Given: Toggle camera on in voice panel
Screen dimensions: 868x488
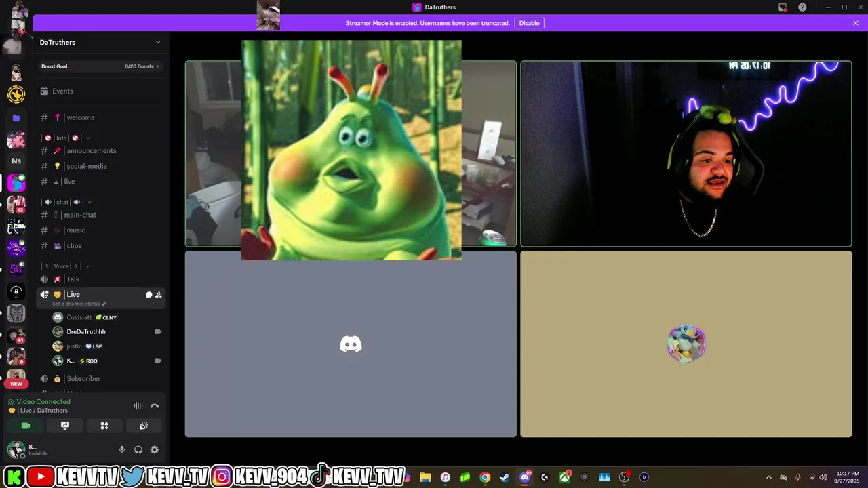Looking at the screenshot, I should coord(26,426).
